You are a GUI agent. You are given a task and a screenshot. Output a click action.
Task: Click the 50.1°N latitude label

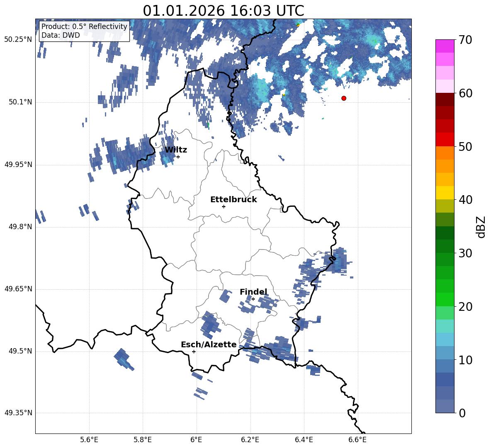coord(20,102)
